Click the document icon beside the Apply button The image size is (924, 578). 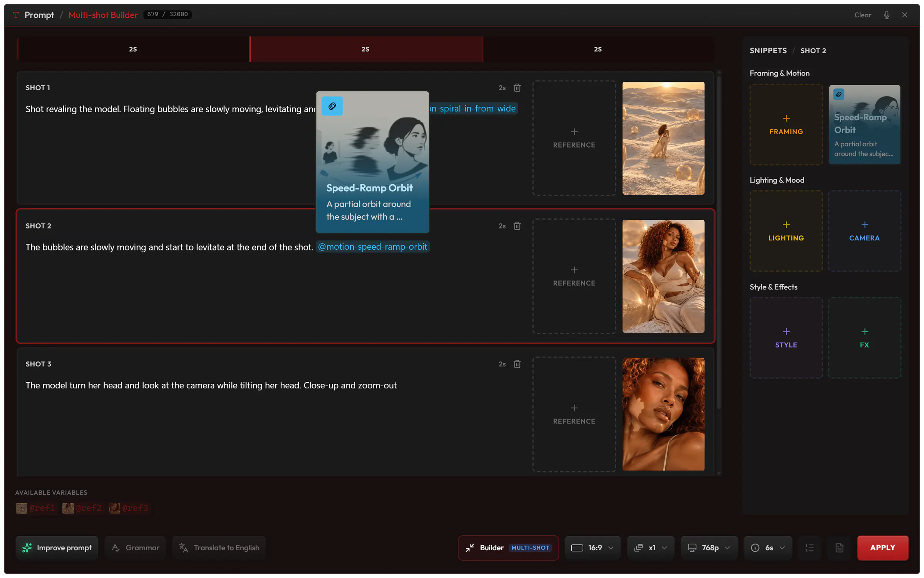839,548
